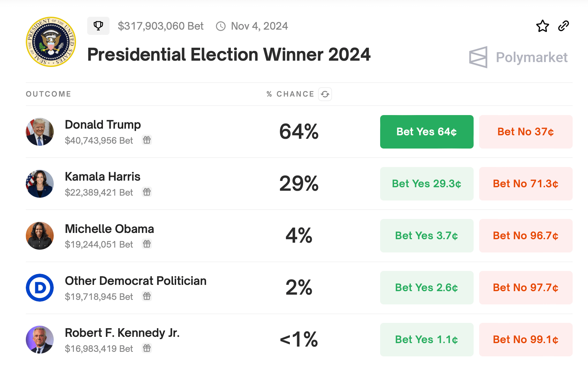The height and width of the screenshot is (371, 588).
Task: Select Bet Yes 1.1¢ for Kennedy
Action: pyautogui.click(x=427, y=340)
